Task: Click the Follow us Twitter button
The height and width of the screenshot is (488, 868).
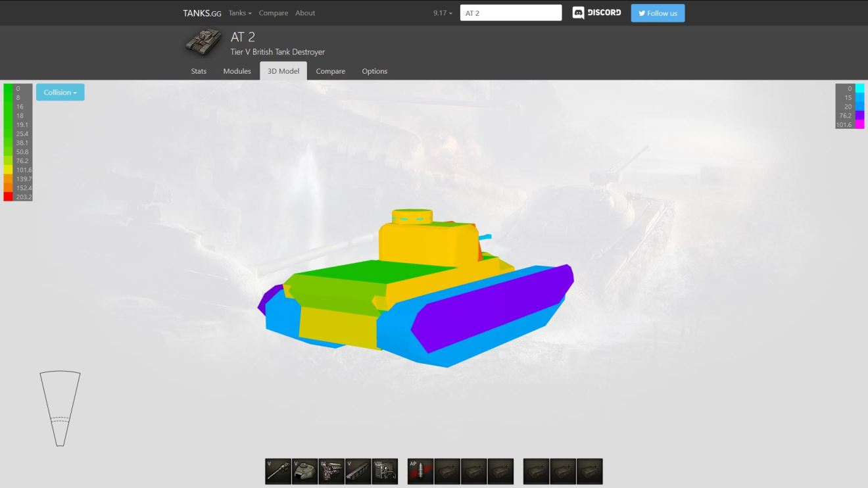Action: [658, 13]
